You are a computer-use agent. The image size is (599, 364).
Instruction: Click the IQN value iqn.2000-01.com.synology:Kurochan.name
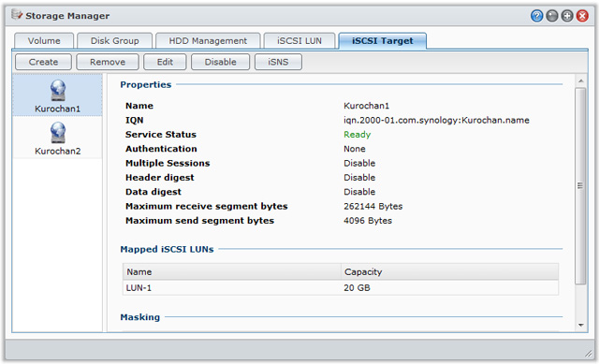coord(436,121)
